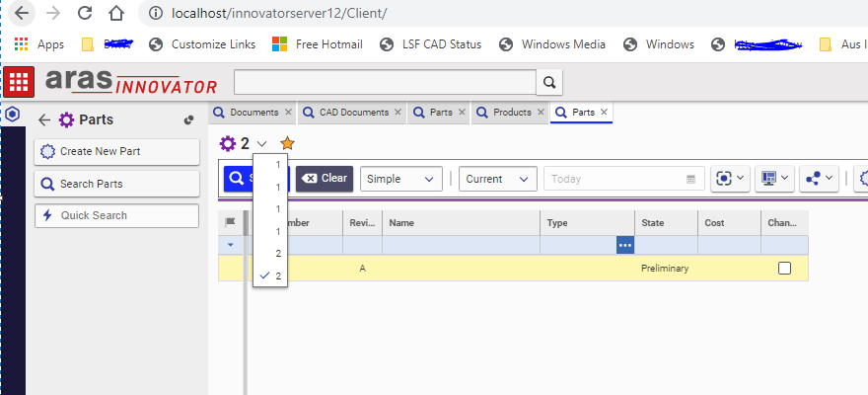The image size is (868, 395).
Task: Click the Clear search button
Action: pos(325,179)
